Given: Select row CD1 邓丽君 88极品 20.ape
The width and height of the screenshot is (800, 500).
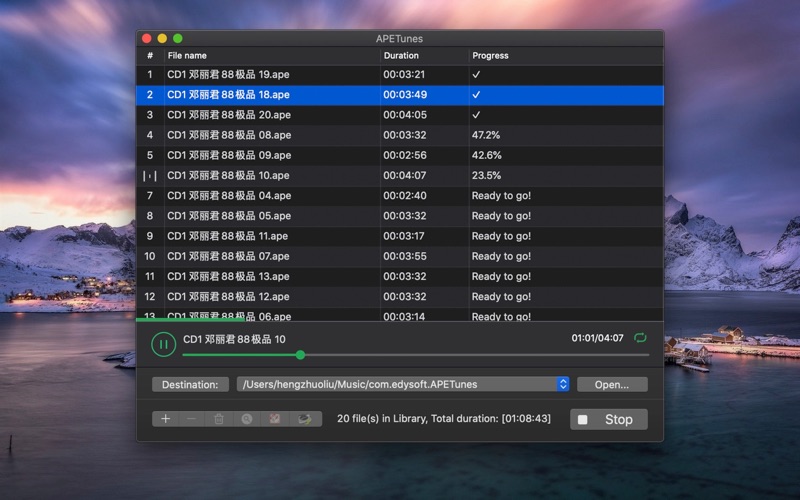Looking at the screenshot, I should (x=399, y=115).
